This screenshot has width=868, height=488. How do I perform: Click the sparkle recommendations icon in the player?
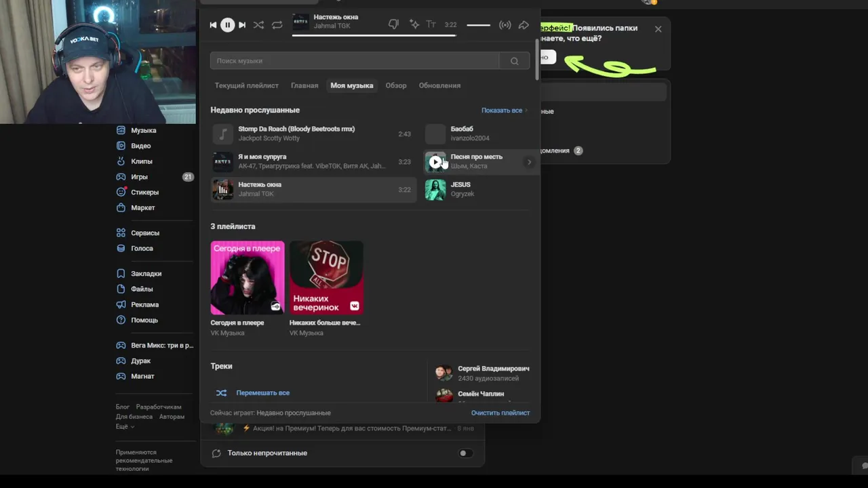[x=414, y=24]
